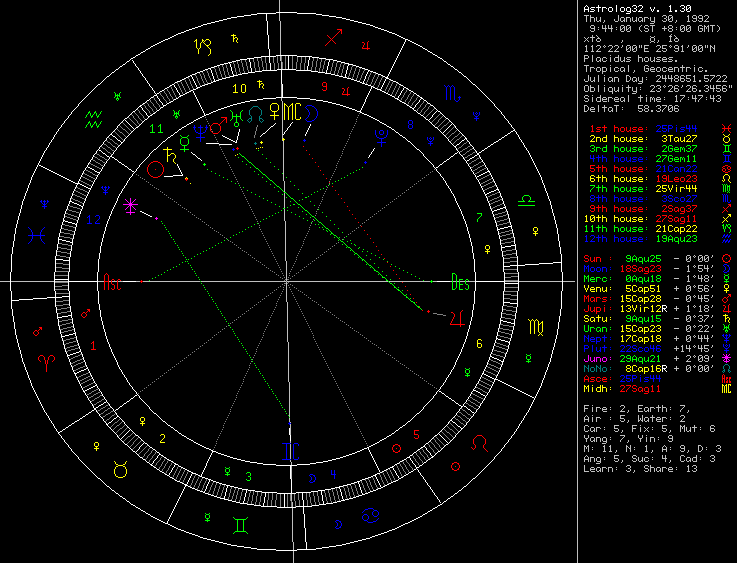
Task: Click 'Sidereal time: 17:47:43'
Action: click(x=652, y=99)
